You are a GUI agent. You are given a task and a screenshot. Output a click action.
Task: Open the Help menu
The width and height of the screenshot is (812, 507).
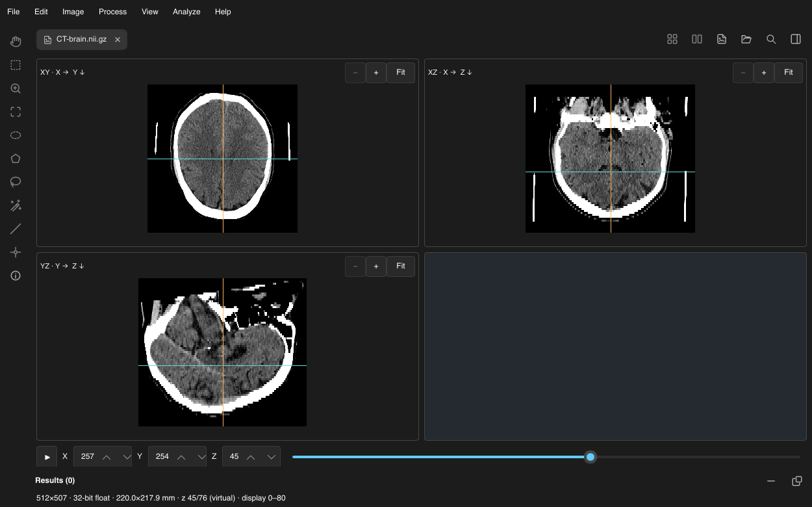(223, 12)
